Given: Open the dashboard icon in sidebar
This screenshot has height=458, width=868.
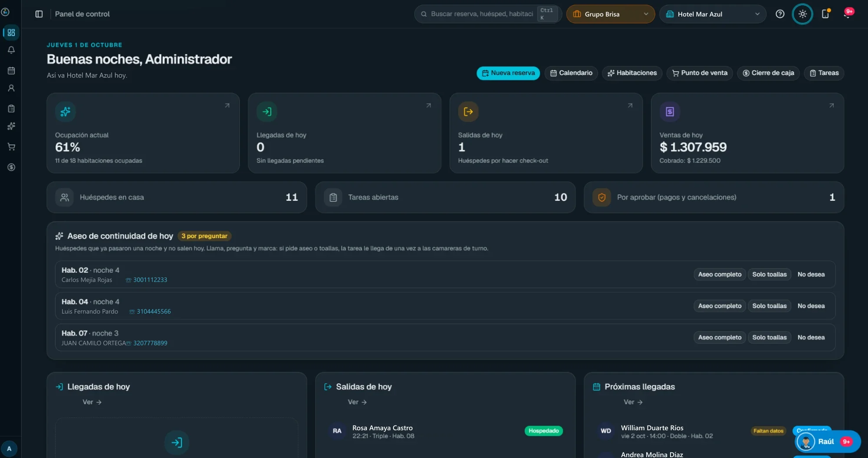Looking at the screenshot, I should click(11, 33).
